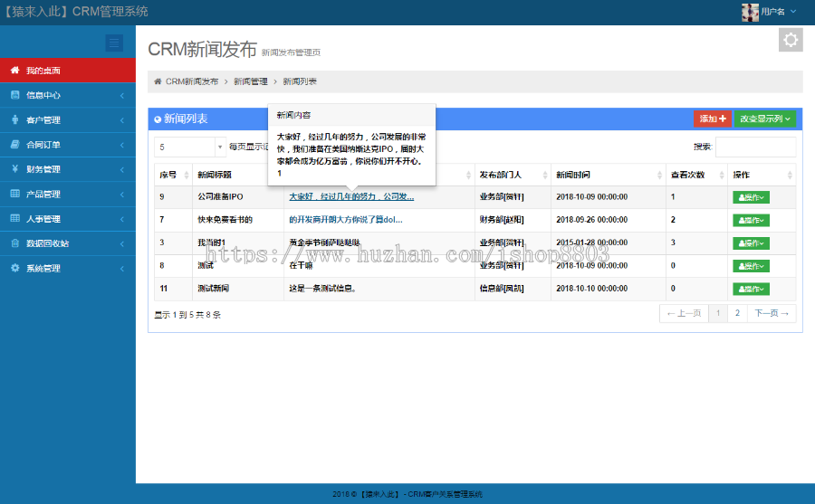This screenshot has width=815, height=504.
Task: Expand 操作 dropdown for 公司准备IPO row
Action: click(751, 196)
